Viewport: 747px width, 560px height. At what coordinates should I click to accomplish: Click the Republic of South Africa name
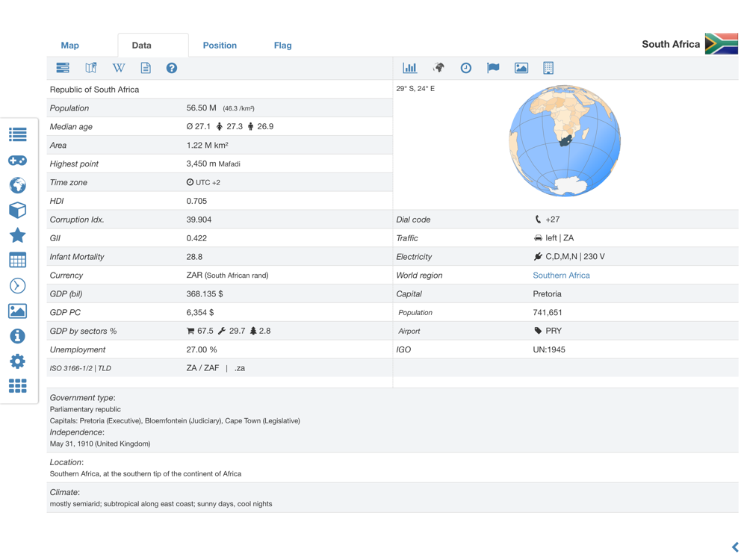(94, 90)
